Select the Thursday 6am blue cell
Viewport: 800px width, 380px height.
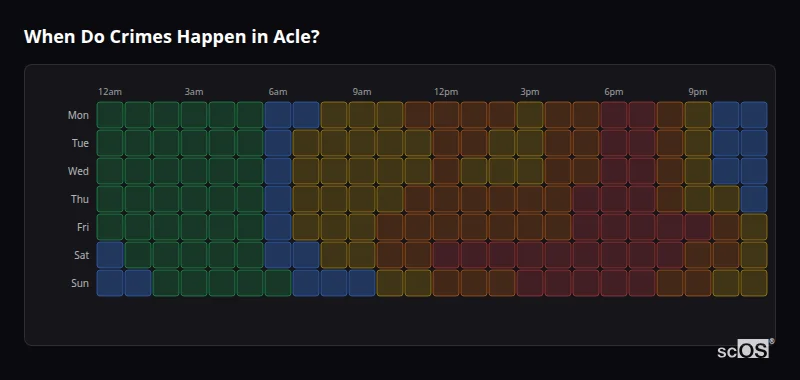pos(278,199)
